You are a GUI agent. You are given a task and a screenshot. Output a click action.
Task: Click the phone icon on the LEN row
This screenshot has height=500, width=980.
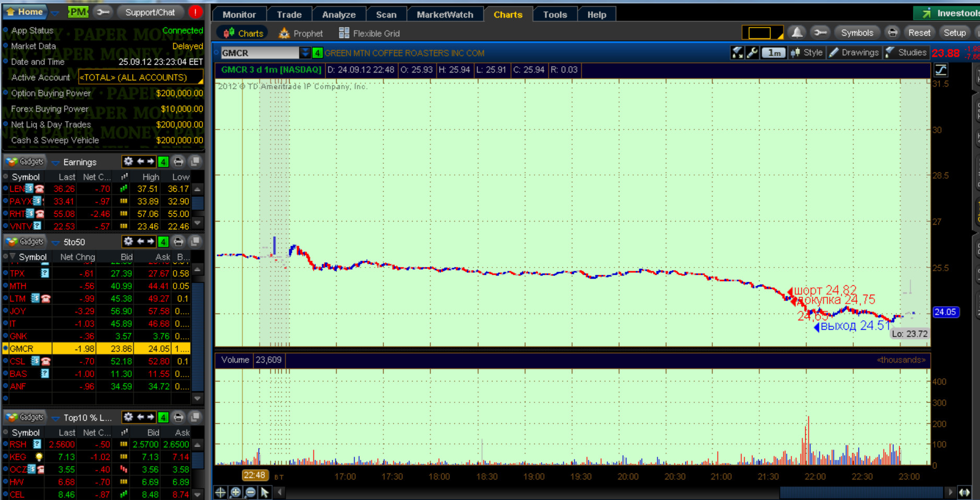coord(39,189)
